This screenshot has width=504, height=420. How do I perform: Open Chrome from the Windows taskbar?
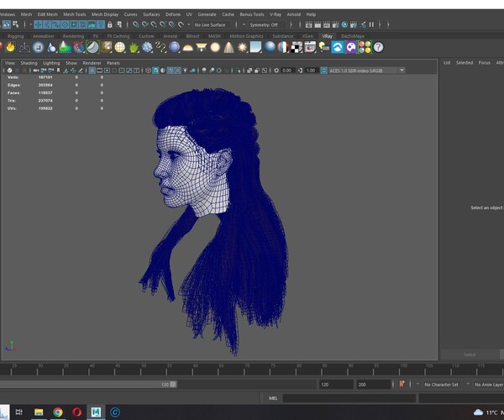tap(58, 412)
